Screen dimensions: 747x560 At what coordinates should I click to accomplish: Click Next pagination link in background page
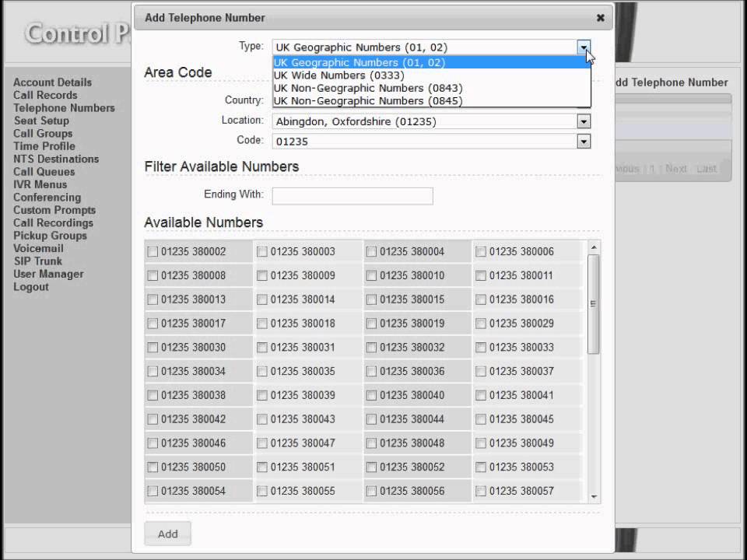pos(675,169)
